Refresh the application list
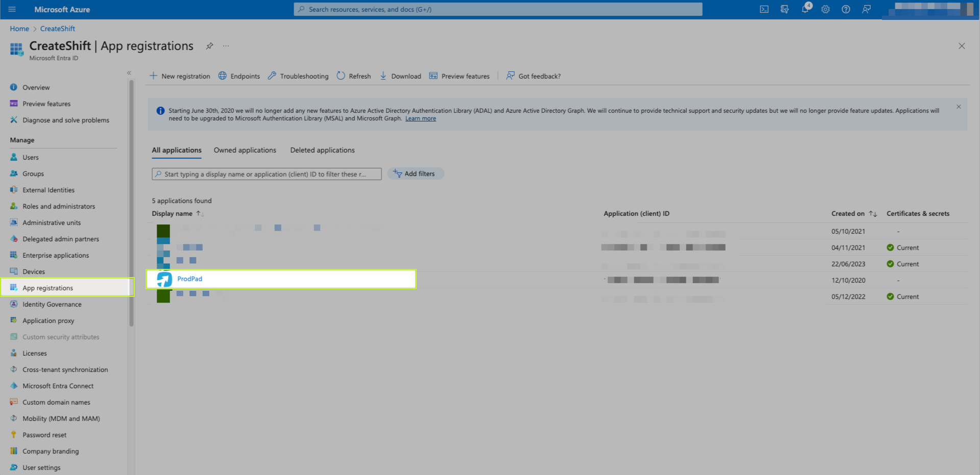The image size is (980, 475). 354,76
